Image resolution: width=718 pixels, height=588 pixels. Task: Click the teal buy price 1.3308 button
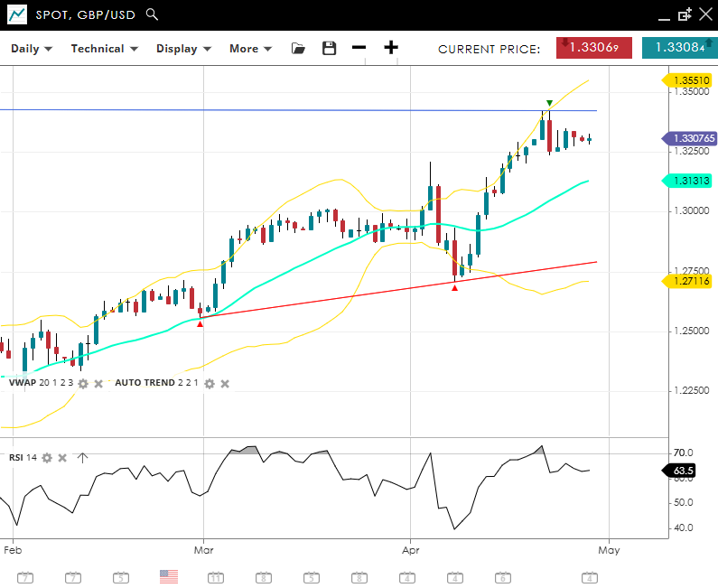(679, 48)
